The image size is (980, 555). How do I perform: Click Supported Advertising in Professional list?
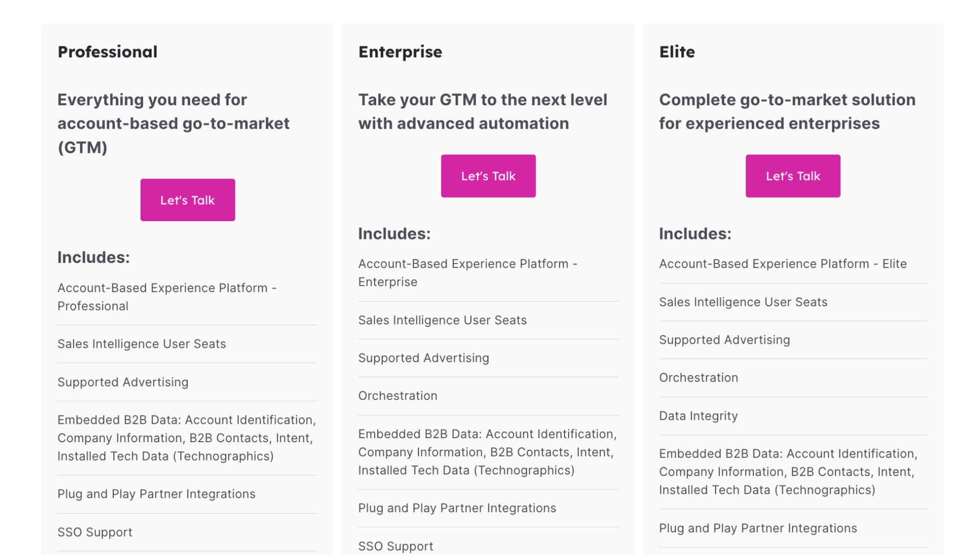point(122,382)
